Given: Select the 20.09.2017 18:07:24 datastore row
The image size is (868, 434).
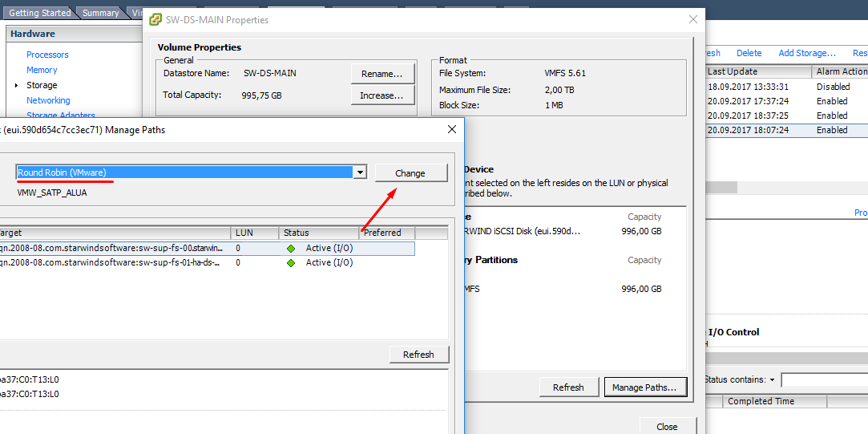Looking at the screenshot, I should point(786,130).
